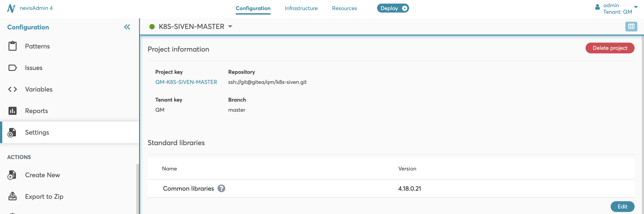The image size is (644, 214).
Task: Click the green project status dot
Action: (x=152, y=26)
